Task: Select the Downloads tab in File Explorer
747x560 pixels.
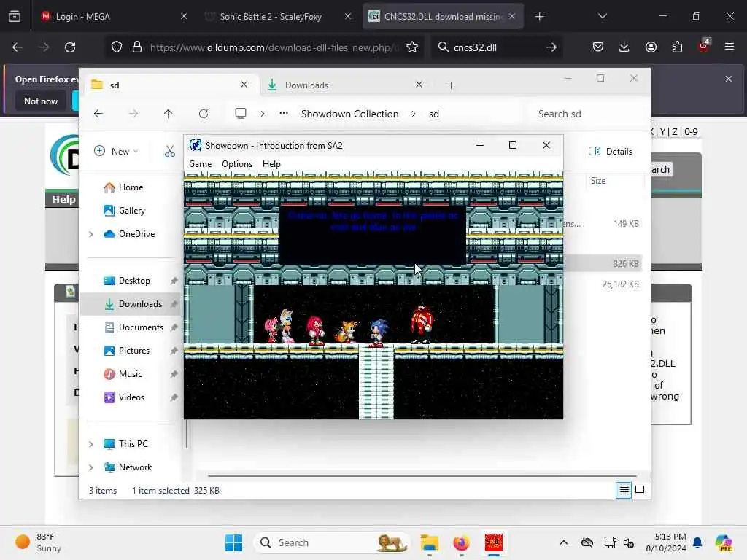Action: coord(345,85)
